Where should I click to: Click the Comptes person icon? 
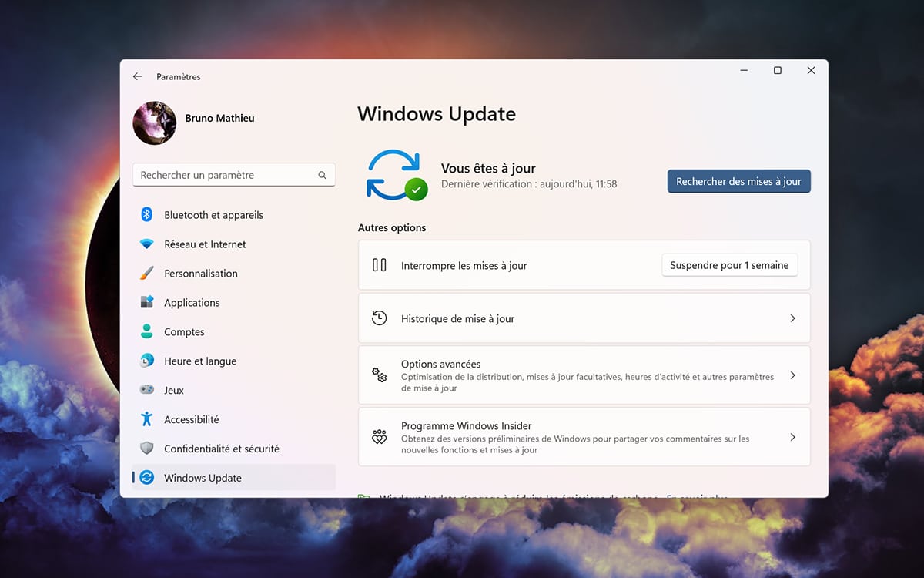146,332
